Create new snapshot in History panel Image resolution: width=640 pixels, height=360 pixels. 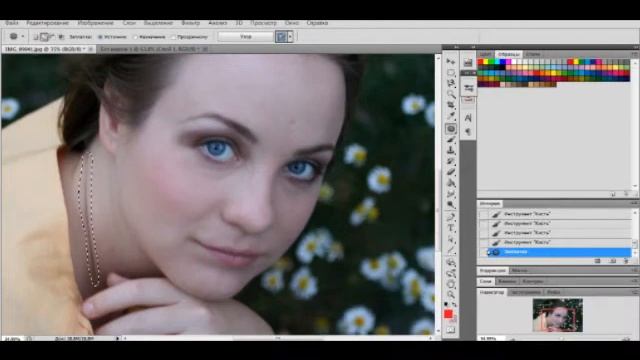613,261
